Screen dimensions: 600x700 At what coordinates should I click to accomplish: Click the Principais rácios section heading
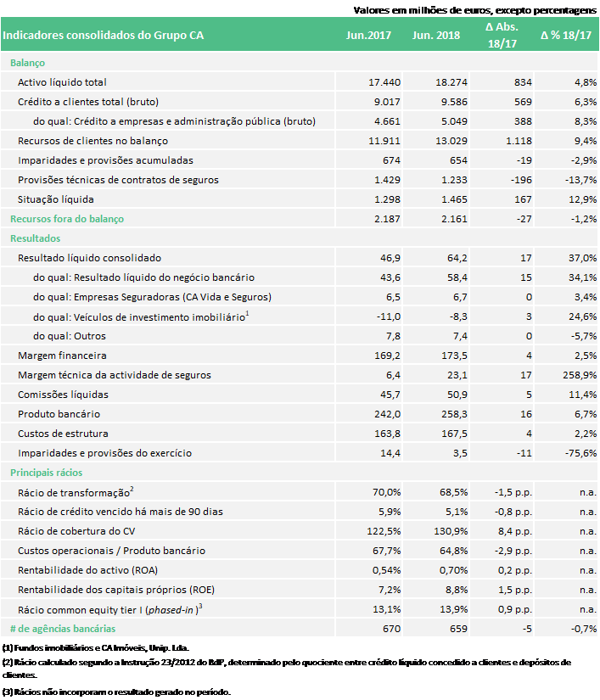[x=47, y=473]
